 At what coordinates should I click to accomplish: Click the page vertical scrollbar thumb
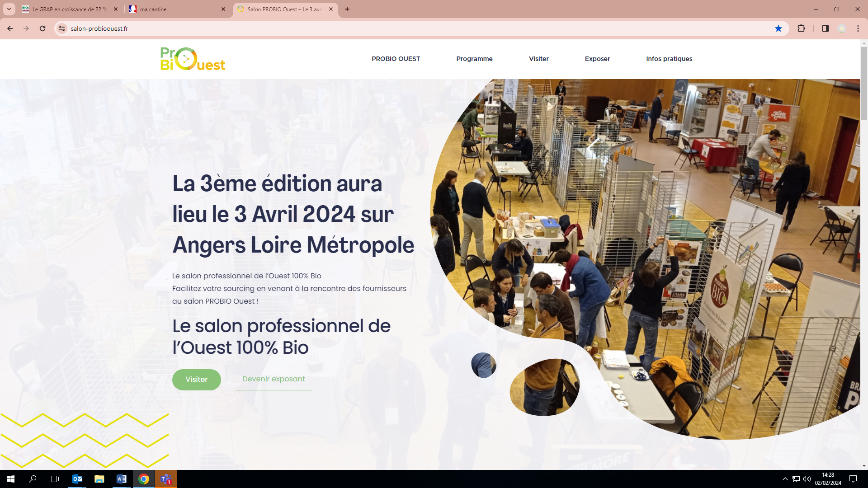click(x=864, y=84)
